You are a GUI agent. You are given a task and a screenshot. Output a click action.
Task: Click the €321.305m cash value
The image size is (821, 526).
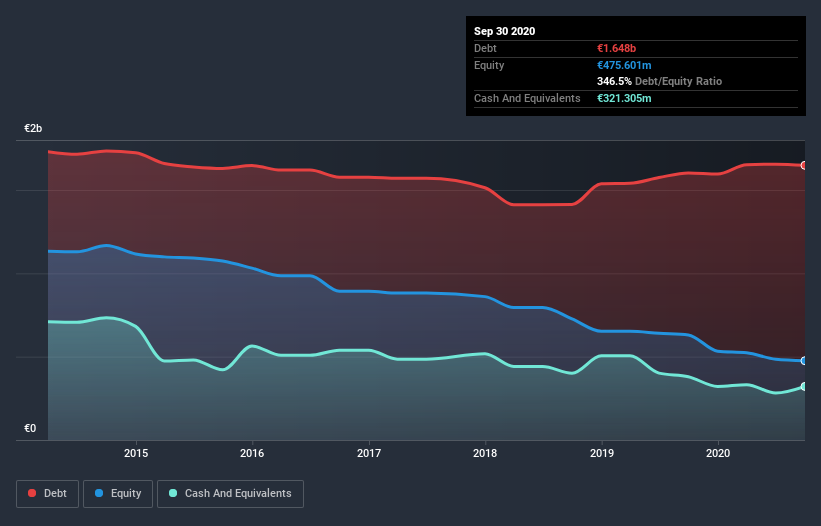[624, 98]
